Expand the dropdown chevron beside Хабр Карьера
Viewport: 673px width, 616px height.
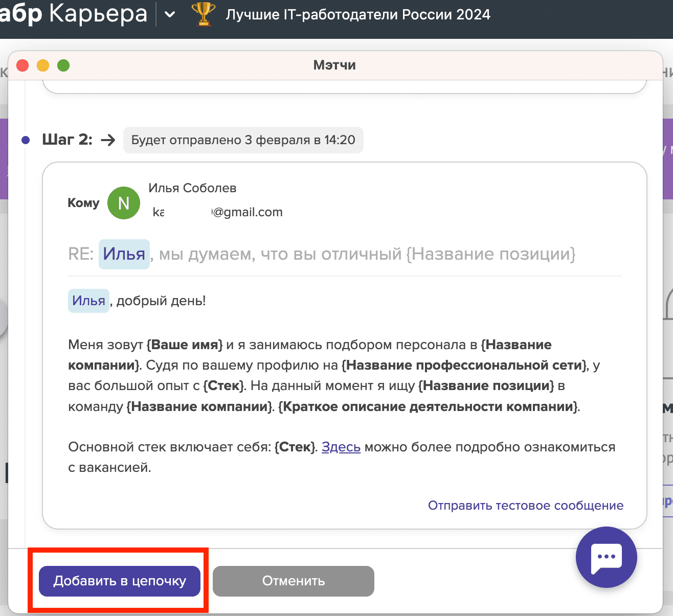(x=170, y=15)
